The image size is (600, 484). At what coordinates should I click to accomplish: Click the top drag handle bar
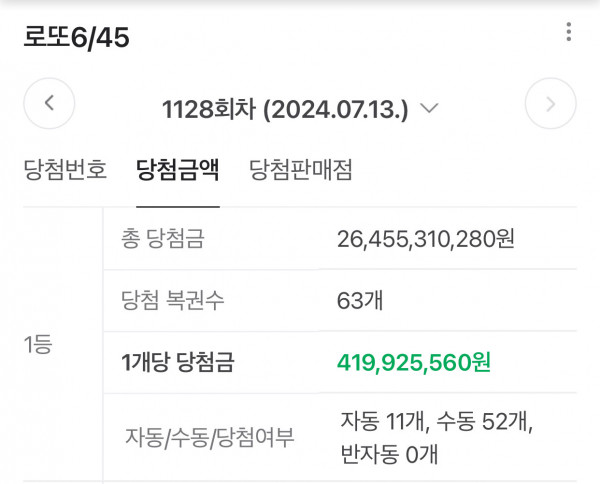[300, 2]
